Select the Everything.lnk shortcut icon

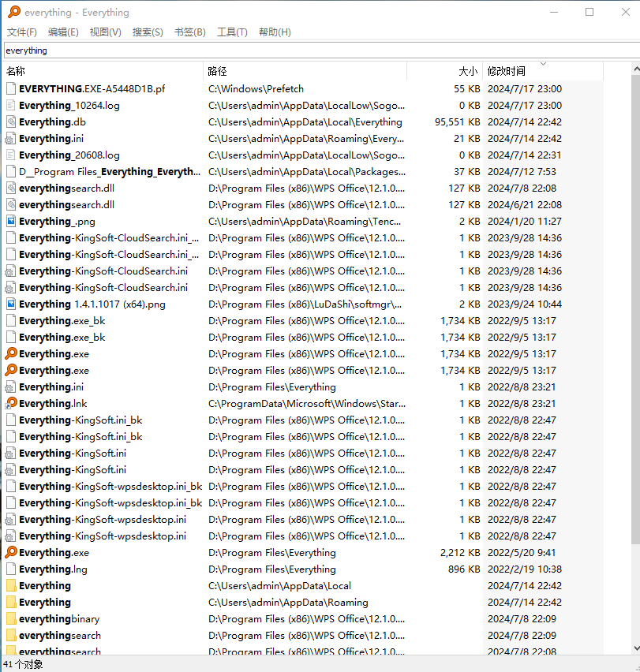pyautogui.click(x=11, y=404)
